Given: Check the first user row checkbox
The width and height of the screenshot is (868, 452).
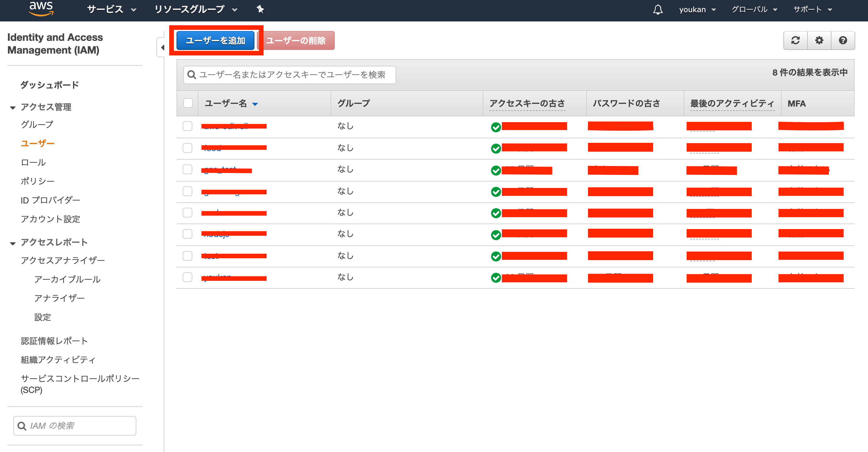Looking at the screenshot, I should coord(187,126).
